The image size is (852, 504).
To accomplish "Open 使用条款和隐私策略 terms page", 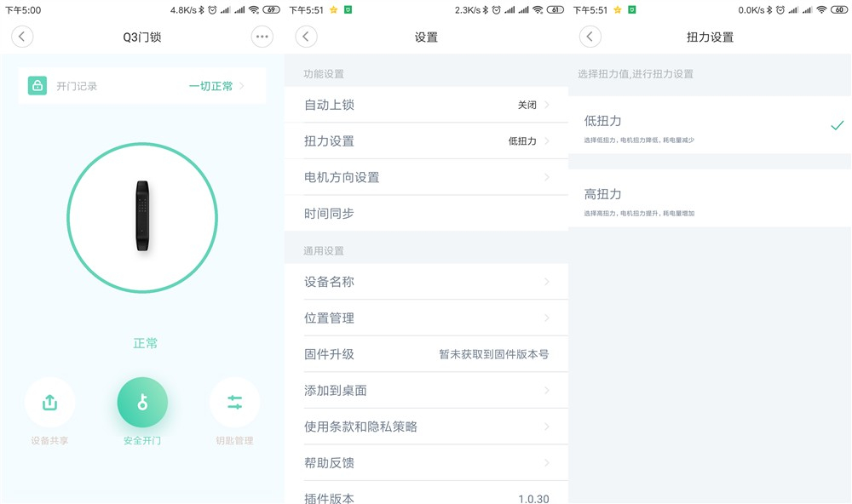I will pyautogui.click(x=426, y=427).
